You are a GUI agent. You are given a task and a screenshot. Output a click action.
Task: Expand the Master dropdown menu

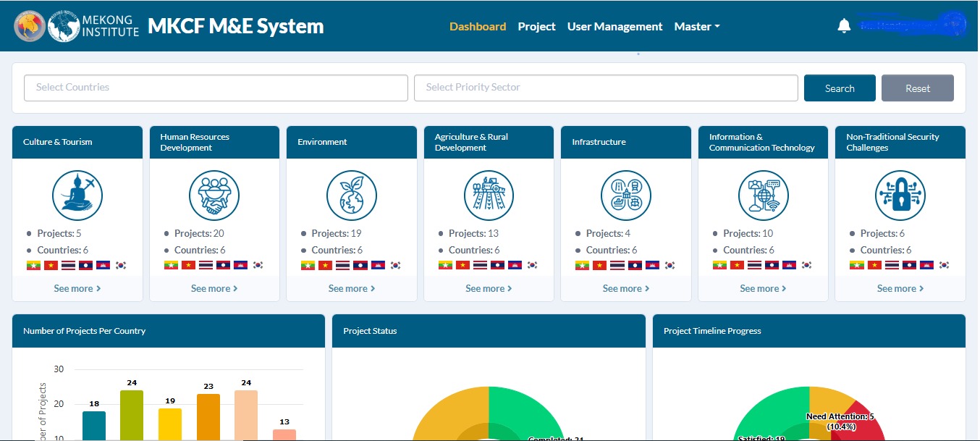tap(697, 26)
